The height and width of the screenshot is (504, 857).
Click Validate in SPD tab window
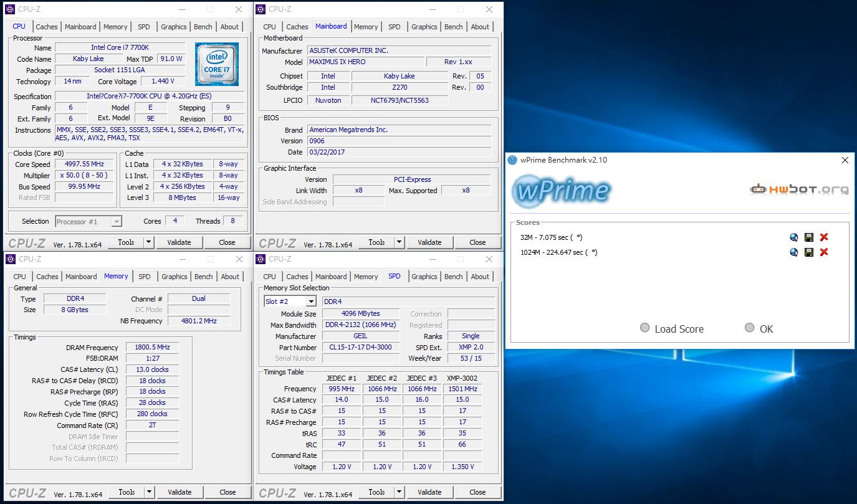click(x=429, y=492)
